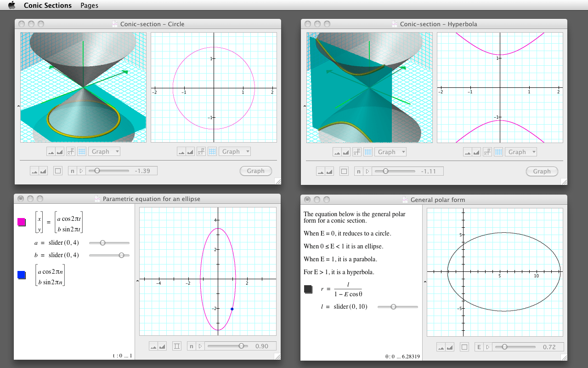This screenshot has height=368, width=588.
Task: Zoom in the ellipse plot in Parametric window
Action: coord(163,346)
